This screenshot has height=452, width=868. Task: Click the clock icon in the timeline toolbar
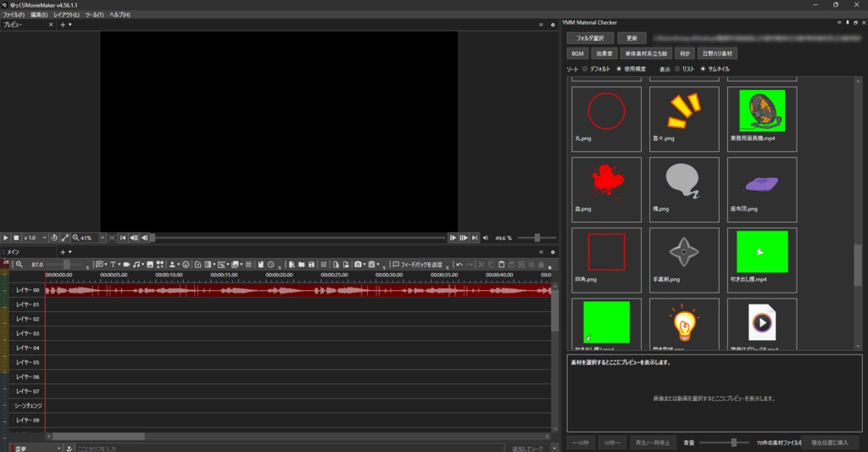[270, 265]
